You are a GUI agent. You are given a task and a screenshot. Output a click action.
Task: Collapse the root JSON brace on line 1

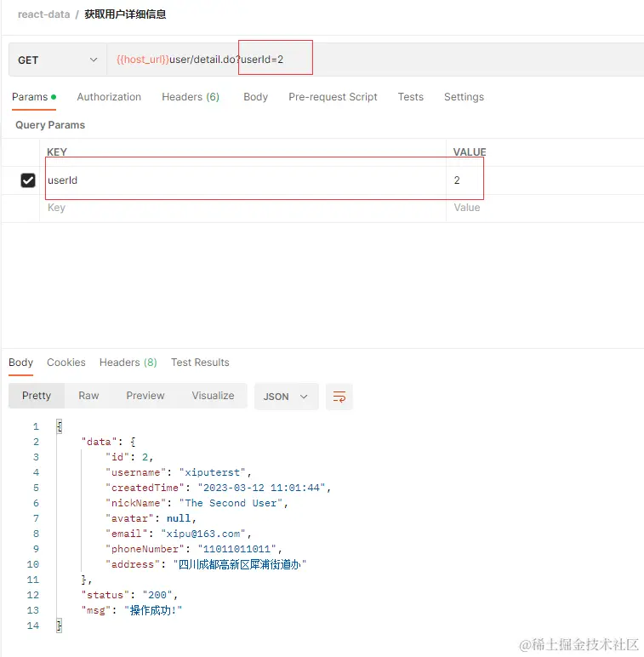coord(59,426)
